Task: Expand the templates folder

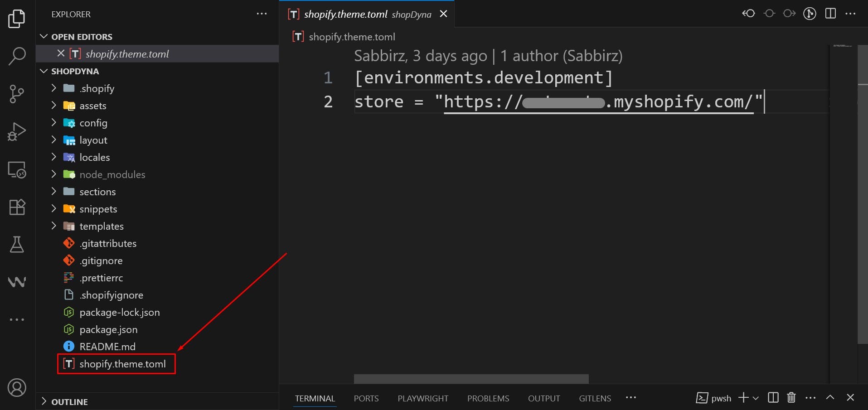Action: [x=157, y=226]
